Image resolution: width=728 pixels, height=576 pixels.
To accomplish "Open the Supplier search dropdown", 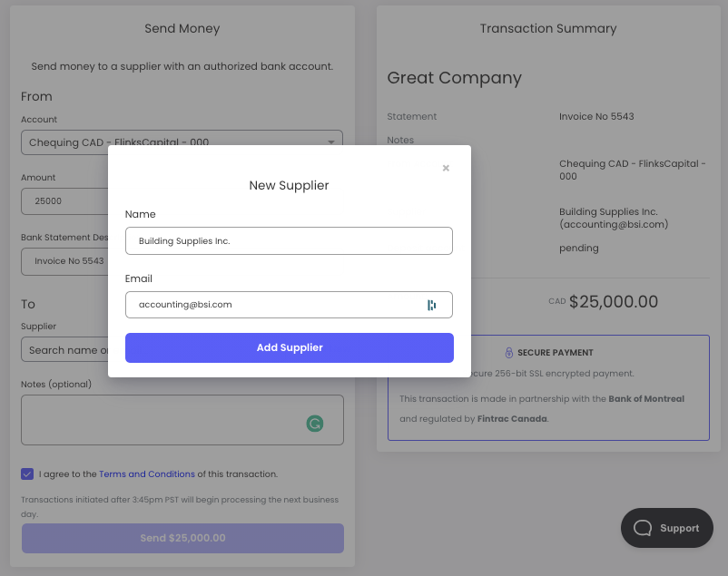I will click(65, 350).
